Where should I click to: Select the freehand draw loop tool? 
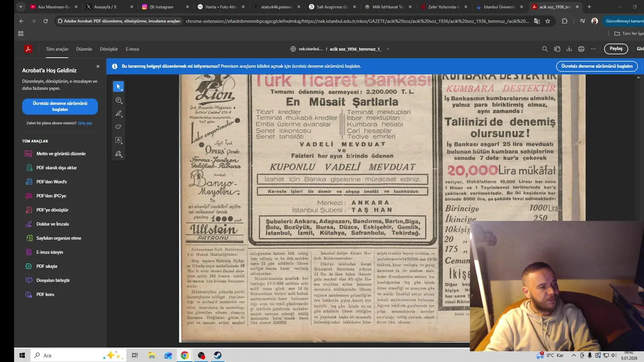(118, 127)
